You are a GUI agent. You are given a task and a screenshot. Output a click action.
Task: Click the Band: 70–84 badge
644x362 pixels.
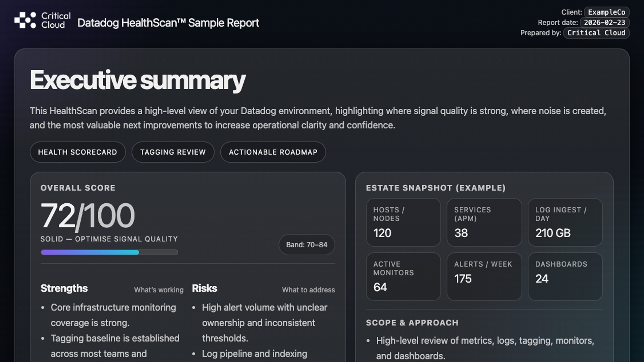click(307, 245)
